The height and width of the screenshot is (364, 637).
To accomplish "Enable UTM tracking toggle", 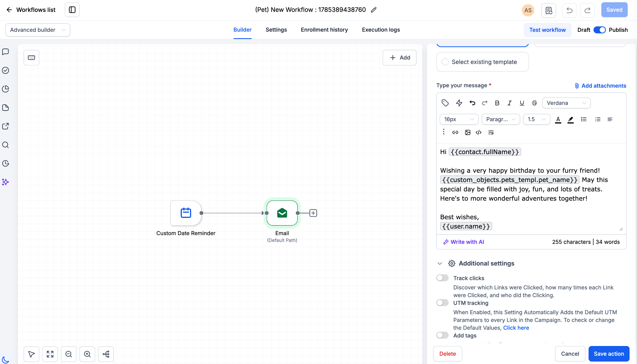I will click(442, 303).
